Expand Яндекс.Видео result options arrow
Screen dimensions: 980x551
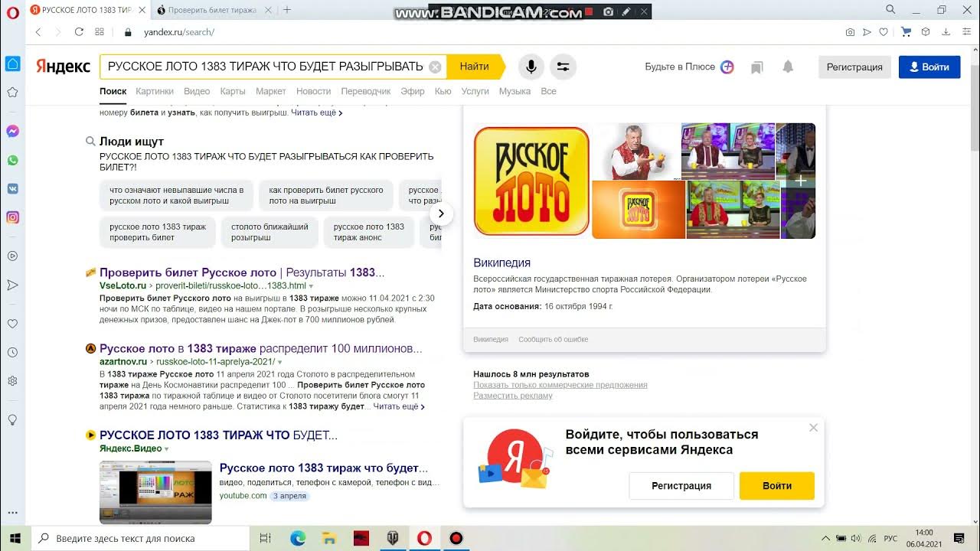pos(167,448)
